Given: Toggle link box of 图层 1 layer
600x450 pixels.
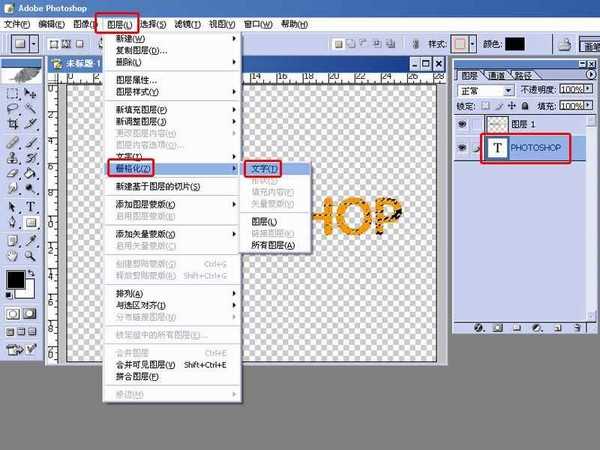Looking at the screenshot, I should point(475,124).
